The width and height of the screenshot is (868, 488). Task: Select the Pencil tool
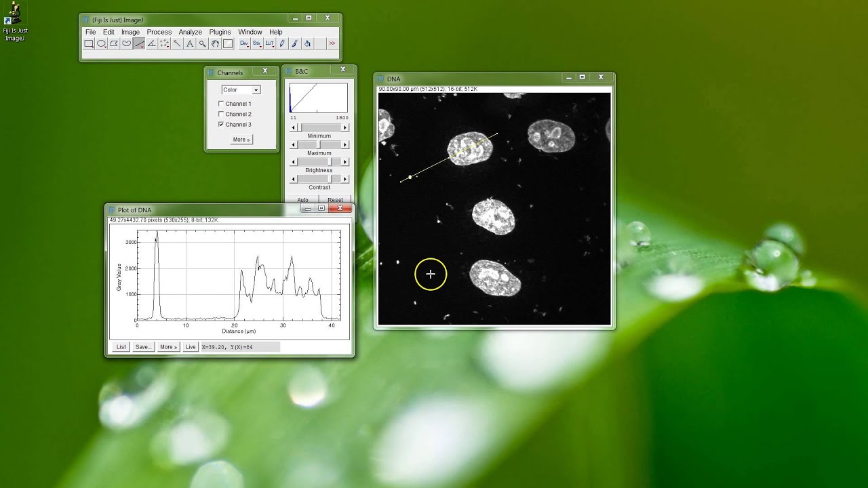point(282,43)
